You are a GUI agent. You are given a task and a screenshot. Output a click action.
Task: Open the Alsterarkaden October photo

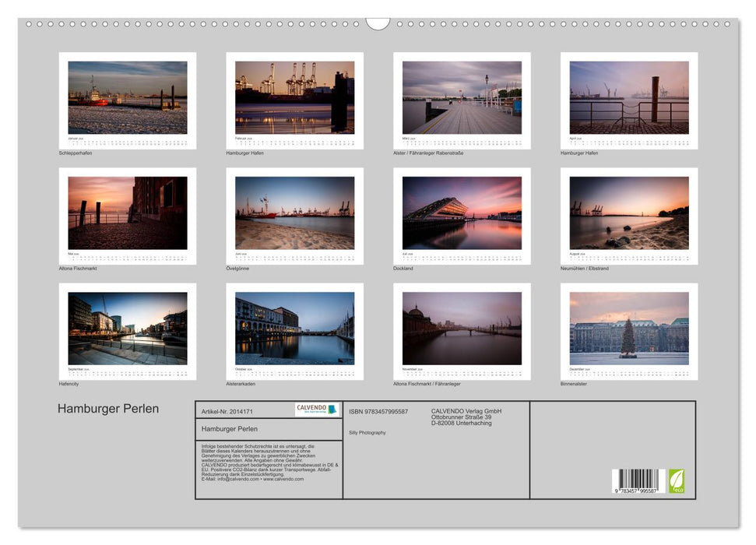(x=294, y=328)
